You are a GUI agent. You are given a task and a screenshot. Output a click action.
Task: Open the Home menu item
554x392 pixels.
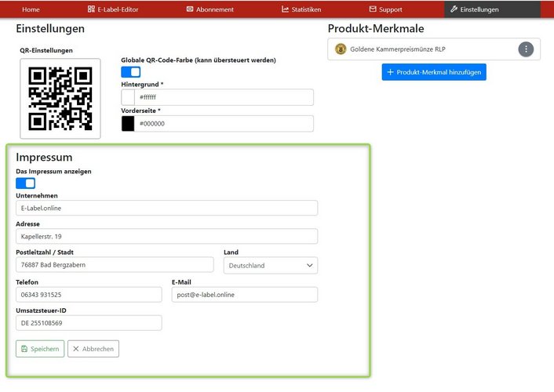click(x=31, y=9)
